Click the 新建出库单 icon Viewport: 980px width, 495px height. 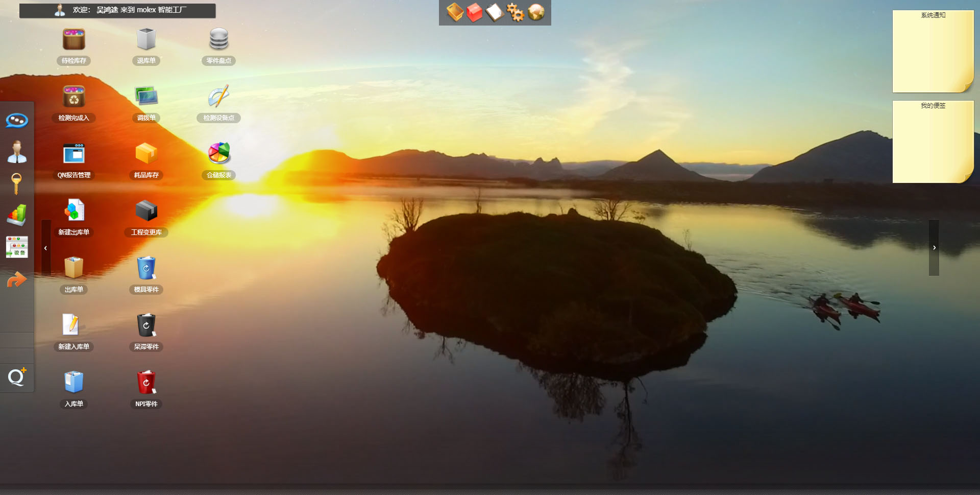pyautogui.click(x=73, y=211)
